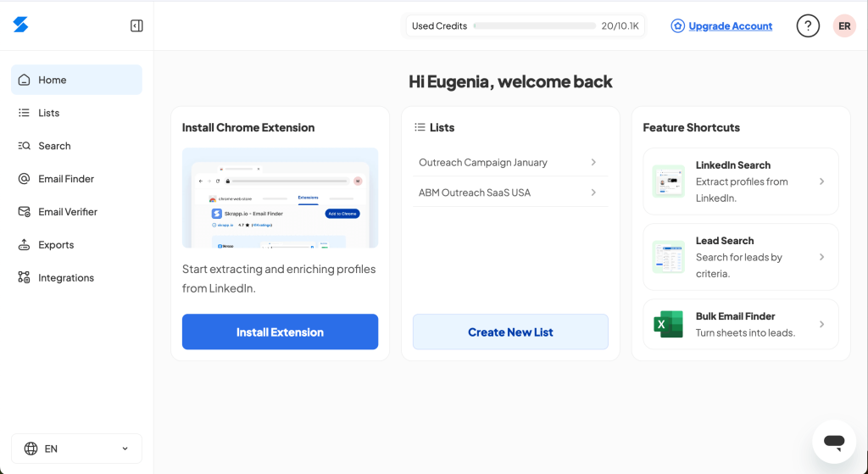Click the Home house icon
Viewport: 868px width, 474px height.
point(24,80)
